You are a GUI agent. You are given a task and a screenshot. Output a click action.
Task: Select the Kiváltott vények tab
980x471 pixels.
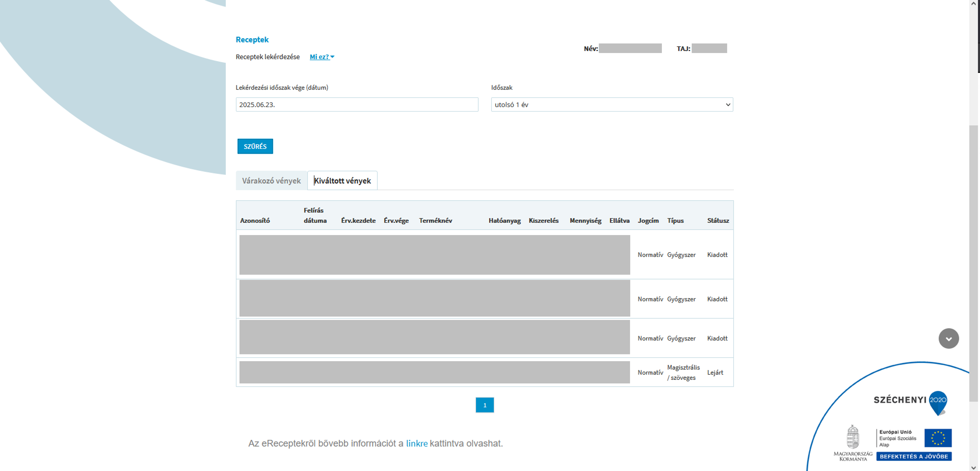(x=342, y=181)
